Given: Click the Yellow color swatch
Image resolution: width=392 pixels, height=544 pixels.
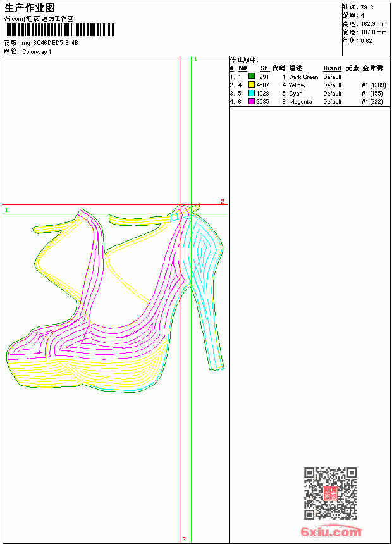Looking at the screenshot, I should click(x=252, y=85).
